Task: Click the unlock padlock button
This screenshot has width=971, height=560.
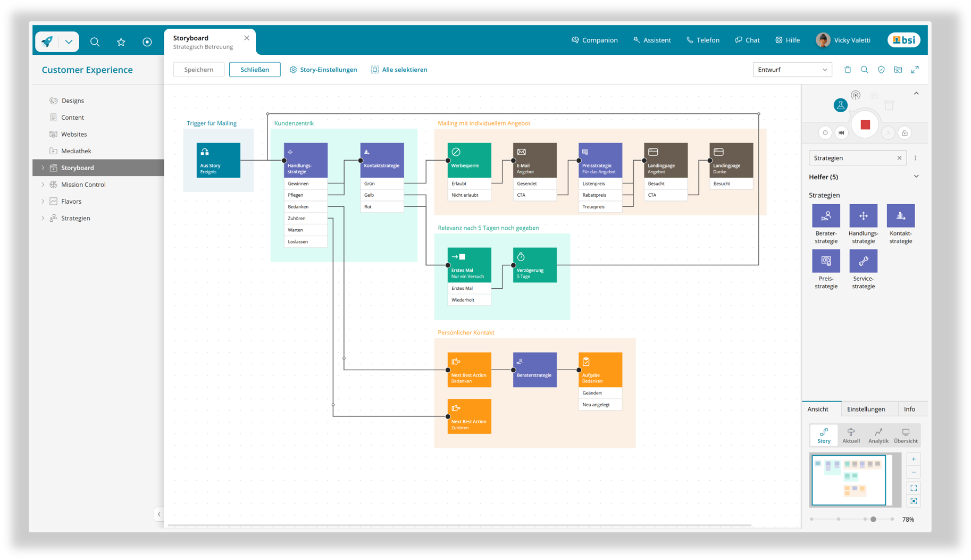Action: (905, 133)
